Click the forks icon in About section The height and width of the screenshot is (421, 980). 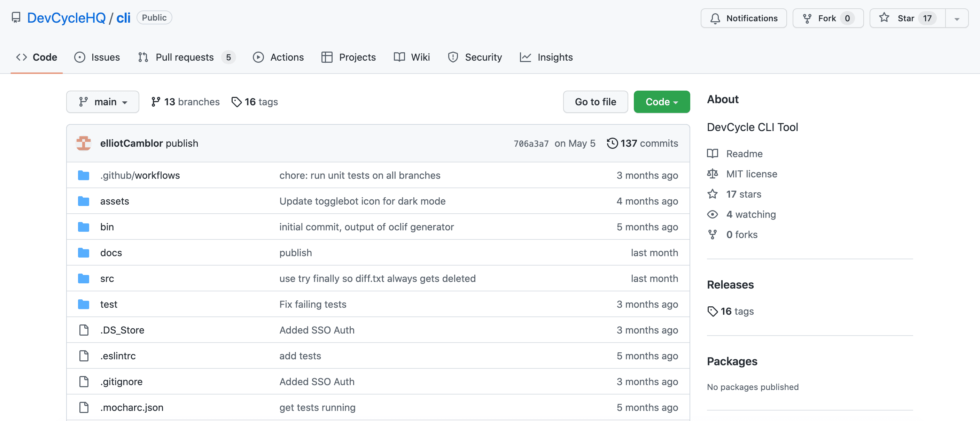pos(713,234)
